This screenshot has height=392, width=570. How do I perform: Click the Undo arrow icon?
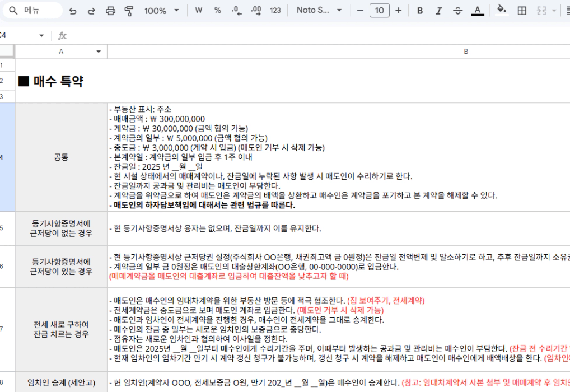73,11
